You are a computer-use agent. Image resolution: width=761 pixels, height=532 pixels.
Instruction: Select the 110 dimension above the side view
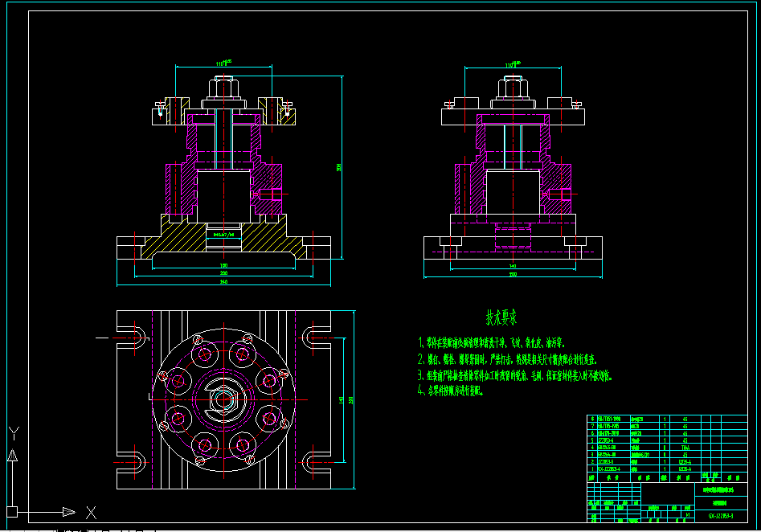pyautogui.click(x=513, y=64)
